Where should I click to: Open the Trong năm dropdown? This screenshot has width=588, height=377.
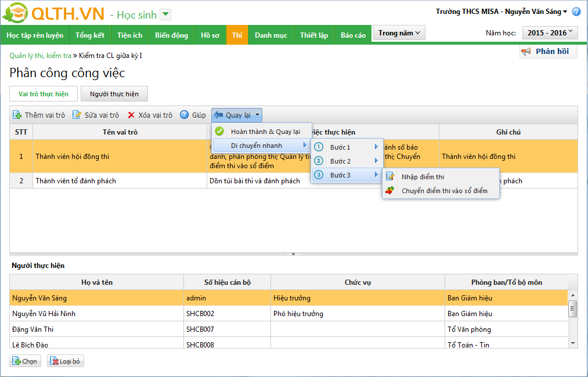click(399, 33)
